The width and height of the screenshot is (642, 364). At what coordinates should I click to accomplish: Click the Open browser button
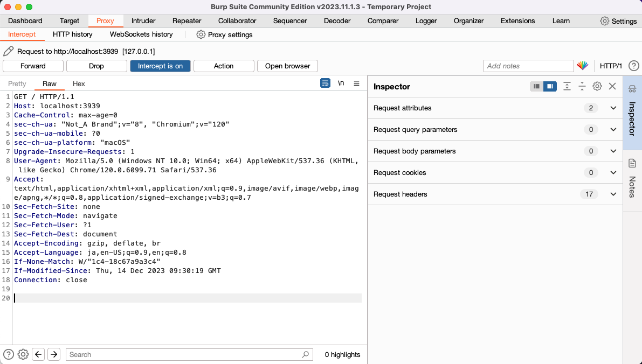(x=287, y=66)
